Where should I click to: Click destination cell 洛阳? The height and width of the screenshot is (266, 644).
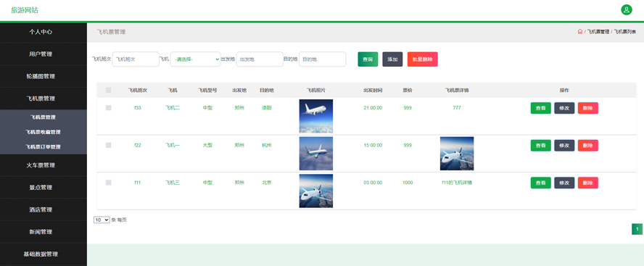point(267,108)
